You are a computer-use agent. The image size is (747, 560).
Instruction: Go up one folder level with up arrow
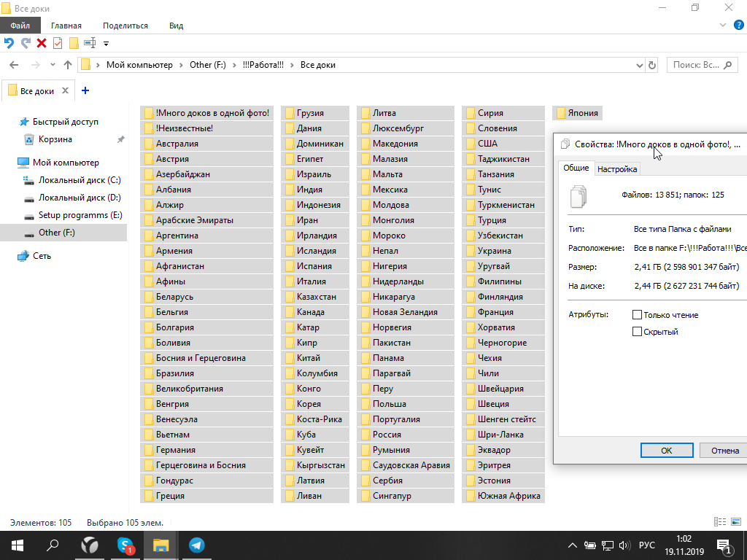(68, 65)
